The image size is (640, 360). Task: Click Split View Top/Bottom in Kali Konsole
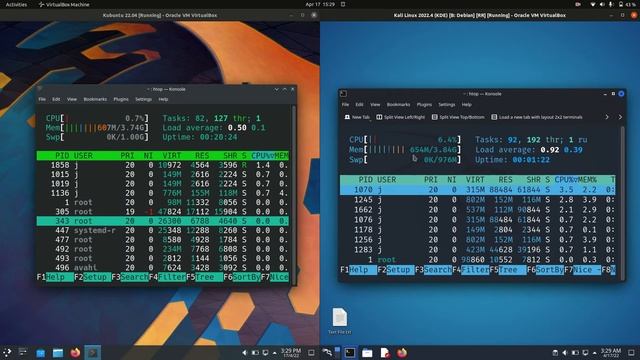point(458,117)
